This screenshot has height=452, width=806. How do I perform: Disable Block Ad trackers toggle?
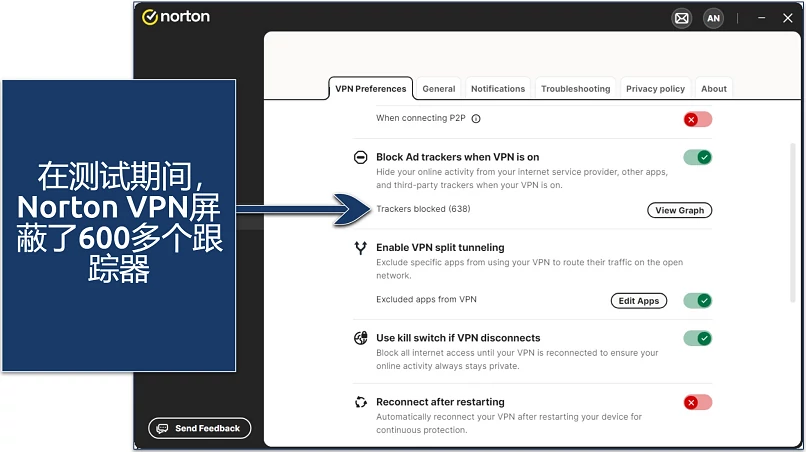point(698,157)
